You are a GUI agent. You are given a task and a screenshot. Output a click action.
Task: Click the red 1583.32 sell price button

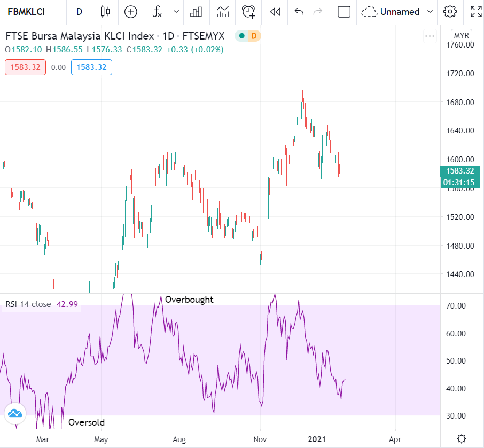click(25, 67)
